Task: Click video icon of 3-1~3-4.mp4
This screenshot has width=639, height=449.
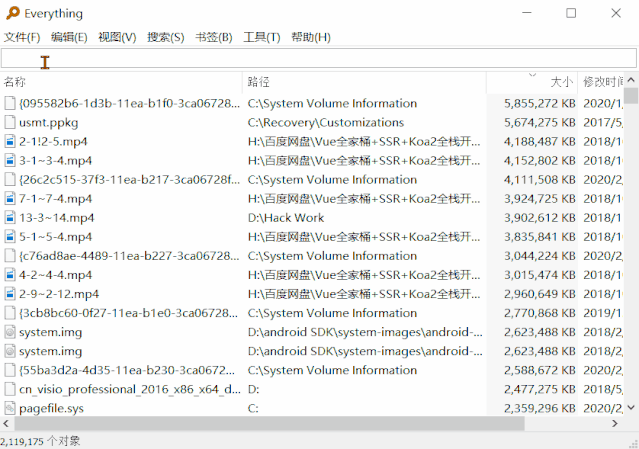Action: pyautogui.click(x=10, y=161)
